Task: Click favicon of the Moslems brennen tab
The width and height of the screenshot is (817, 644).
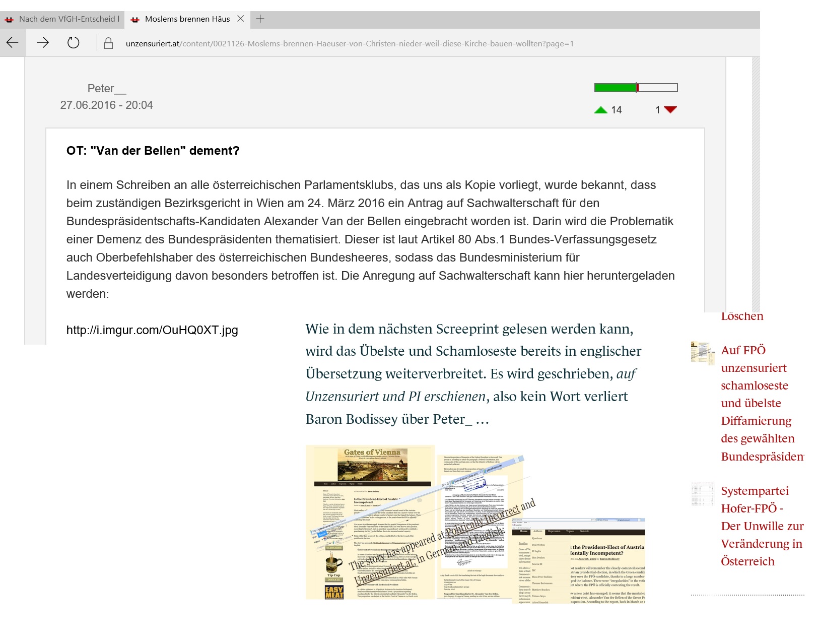Action: (134, 20)
